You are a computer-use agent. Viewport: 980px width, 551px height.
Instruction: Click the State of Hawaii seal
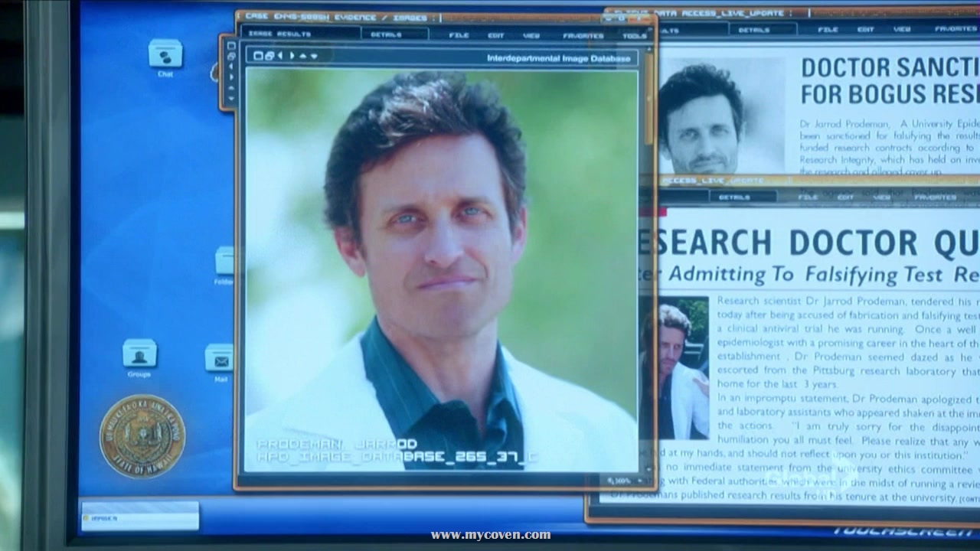click(x=142, y=437)
